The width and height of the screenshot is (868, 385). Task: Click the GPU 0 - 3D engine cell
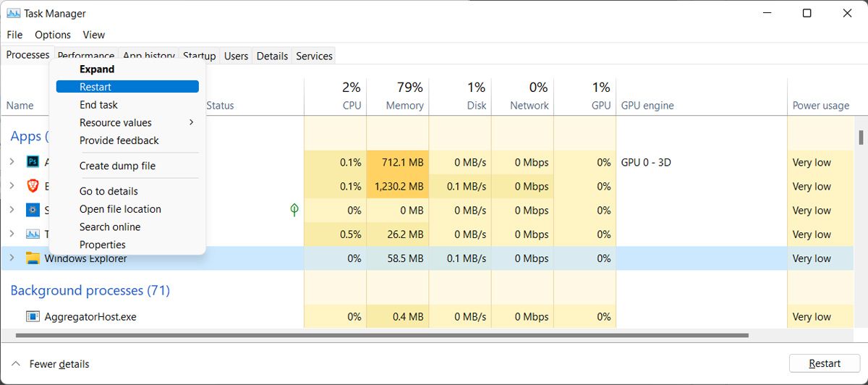click(646, 162)
